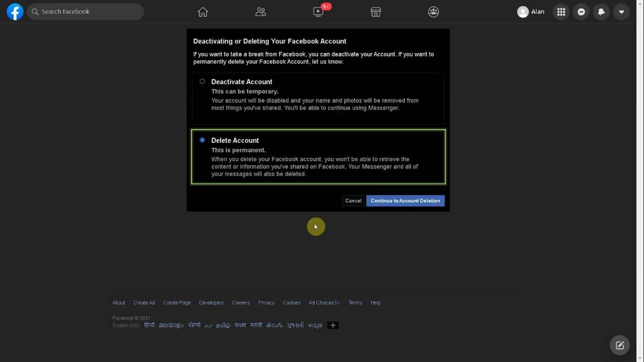Click the search magnifier icon

click(x=35, y=12)
